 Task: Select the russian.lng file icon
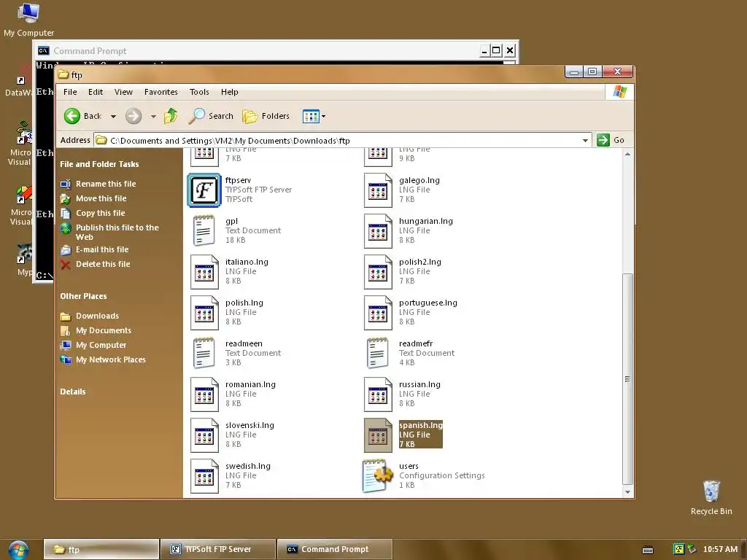[378, 394]
